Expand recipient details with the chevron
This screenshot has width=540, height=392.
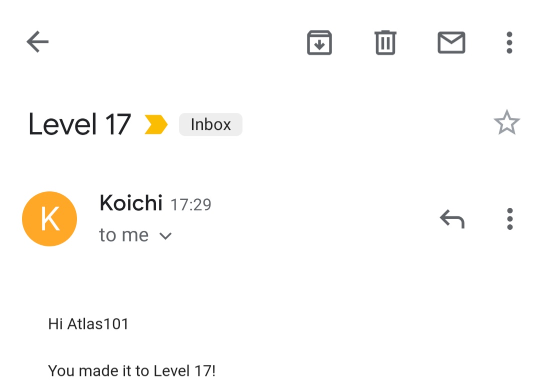(x=165, y=236)
